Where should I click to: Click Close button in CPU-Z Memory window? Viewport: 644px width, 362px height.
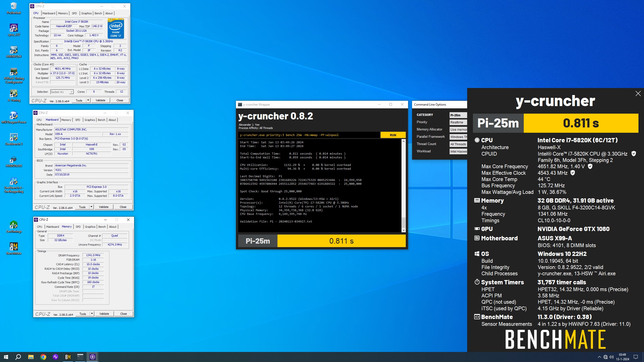[x=124, y=314]
